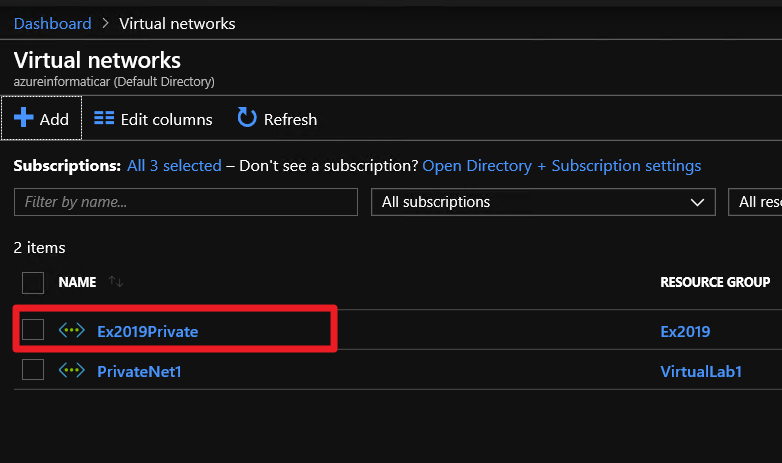The width and height of the screenshot is (782, 463).
Task: Open Directory + Subscription settings link
Action: click(562, 166)
